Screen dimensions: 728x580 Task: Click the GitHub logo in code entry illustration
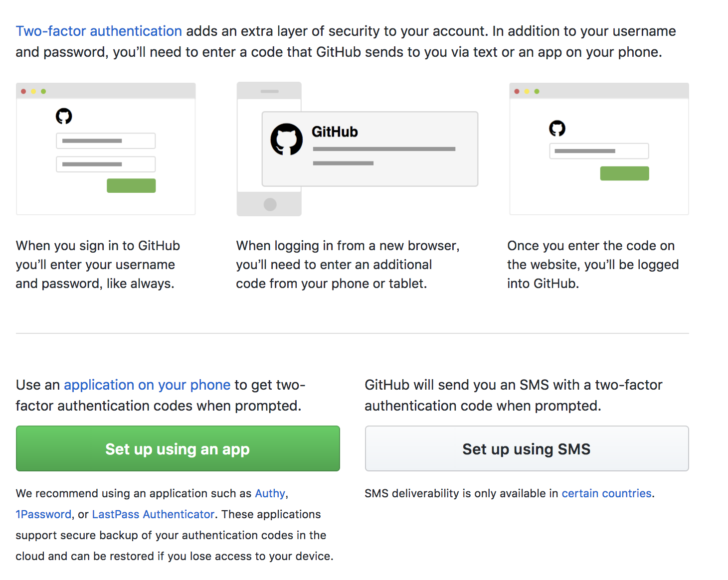pyautogui.click(x=557, y=128)
